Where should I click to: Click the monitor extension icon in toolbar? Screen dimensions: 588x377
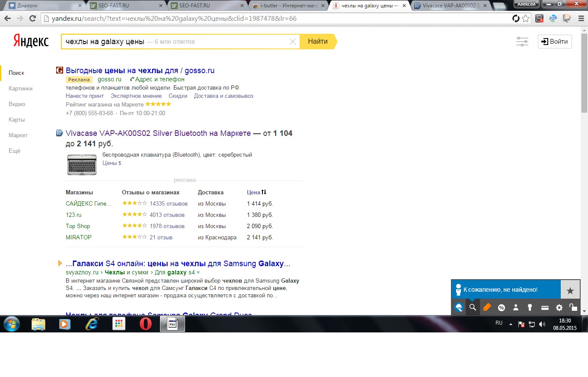click(566, 19)
